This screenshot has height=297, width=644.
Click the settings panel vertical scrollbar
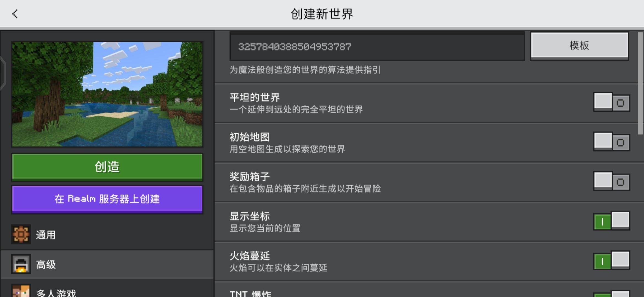point(640,83)
